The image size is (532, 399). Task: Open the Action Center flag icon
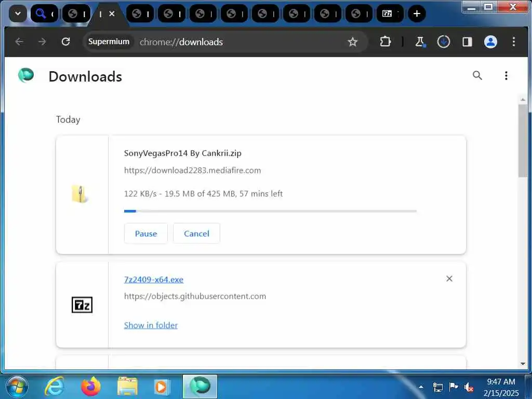coord(453,387)
